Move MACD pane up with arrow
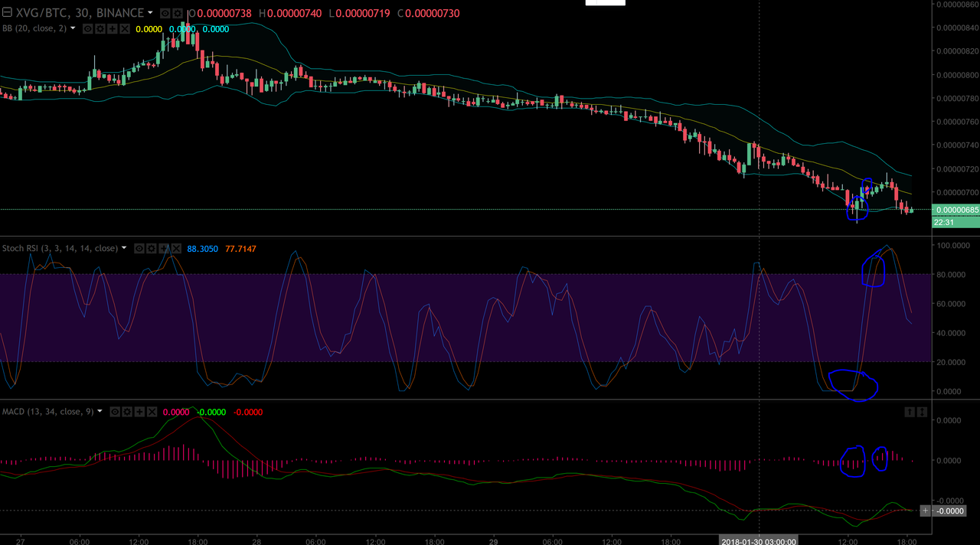 click(910, 412)
